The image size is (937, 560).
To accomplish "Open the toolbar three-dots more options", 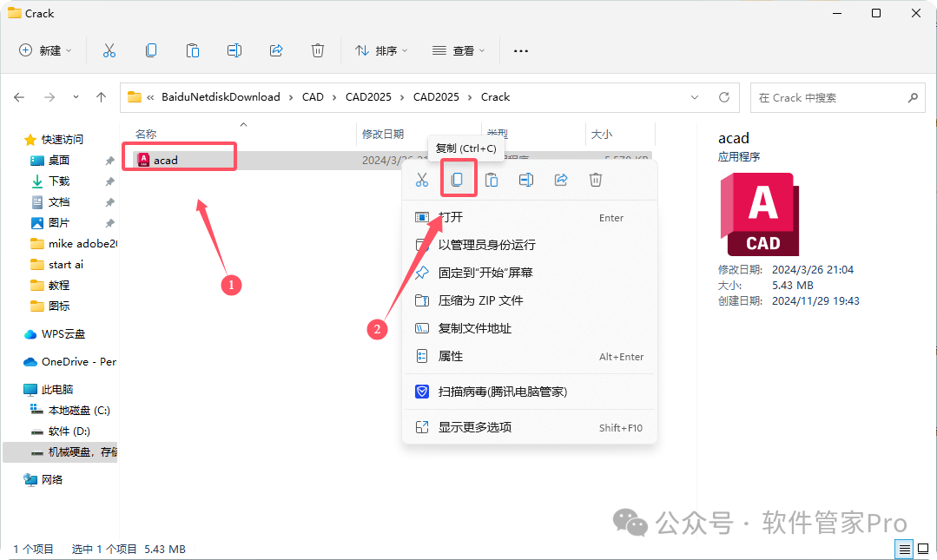I will coord(520,51).
